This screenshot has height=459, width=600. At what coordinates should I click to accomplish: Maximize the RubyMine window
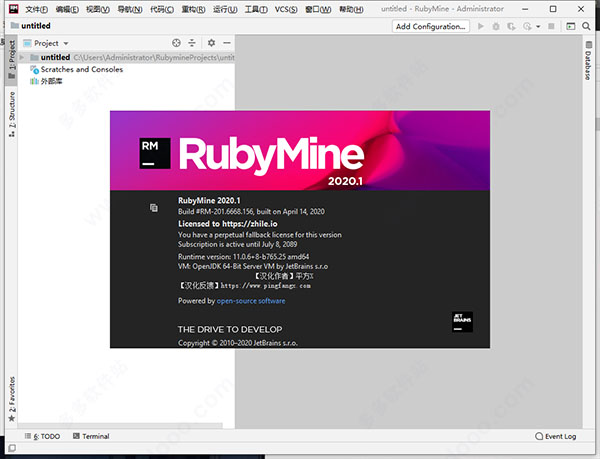coord(553,9)
